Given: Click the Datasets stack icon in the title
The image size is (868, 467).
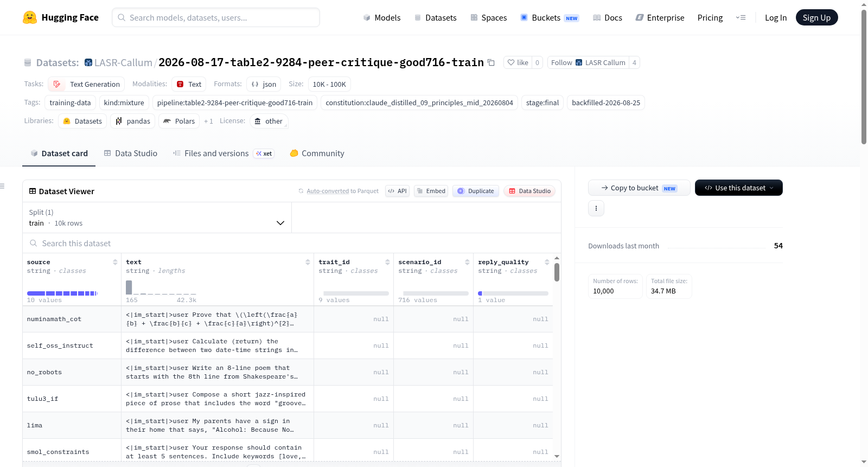Looking at the screenshot, I should 28,62.
